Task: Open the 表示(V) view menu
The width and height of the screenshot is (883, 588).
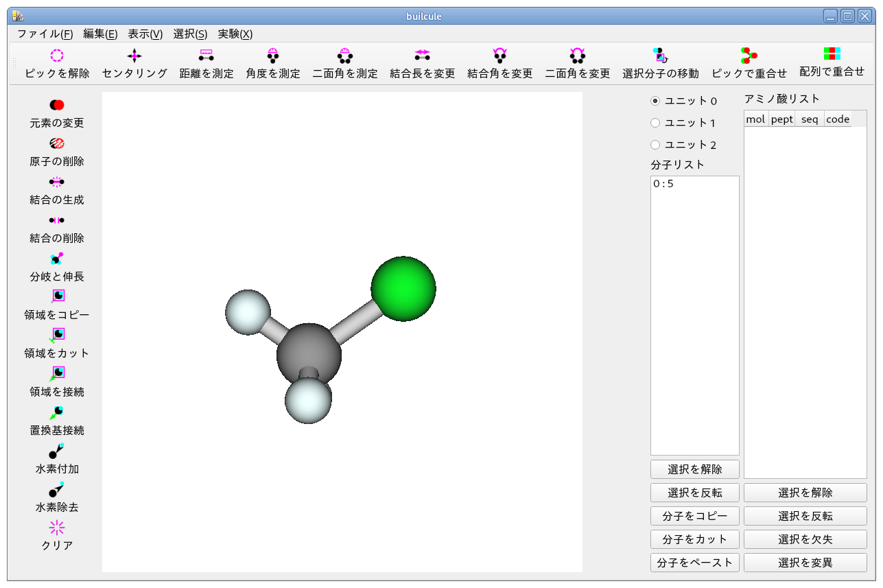Action: (x=145, y=34)
